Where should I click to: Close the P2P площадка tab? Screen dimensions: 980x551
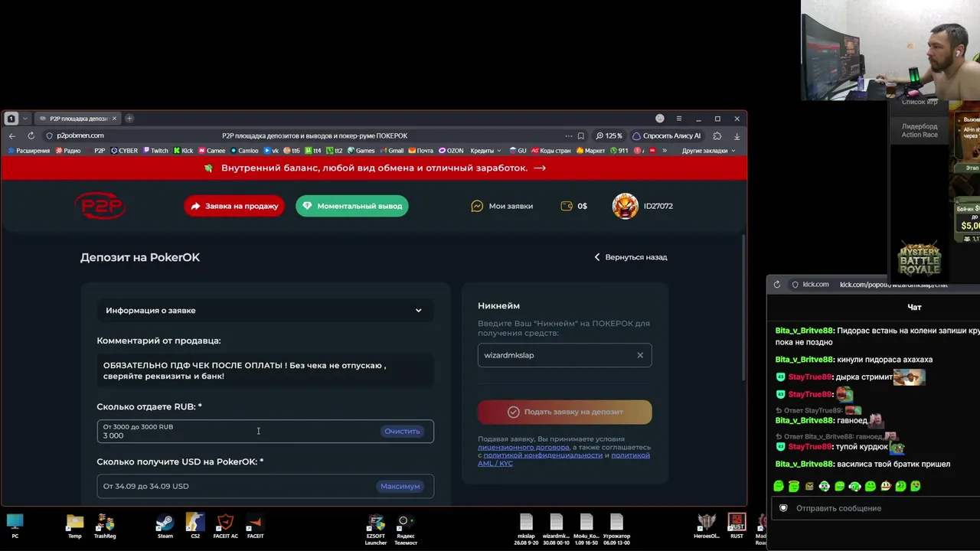pyautogui.click(x=115, y=119)
